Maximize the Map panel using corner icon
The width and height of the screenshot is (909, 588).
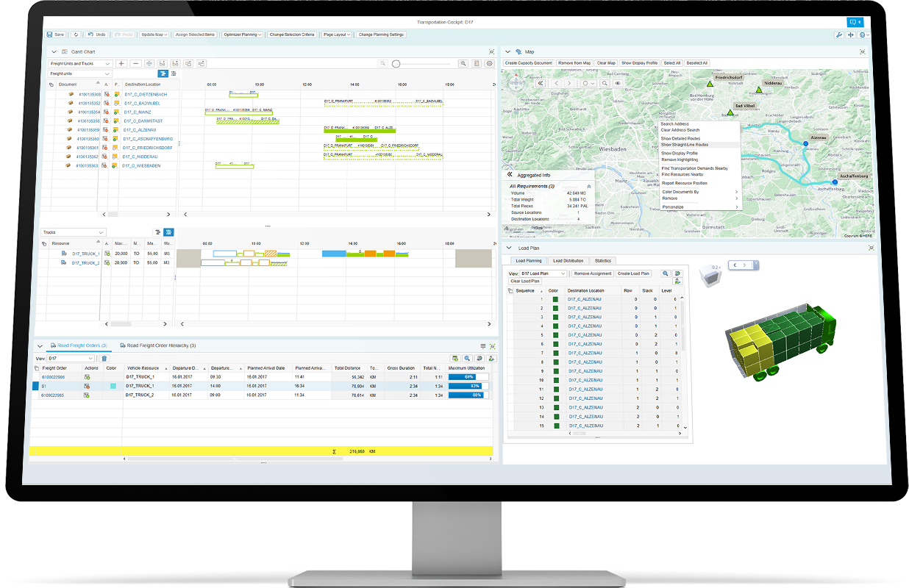point(863,52)
